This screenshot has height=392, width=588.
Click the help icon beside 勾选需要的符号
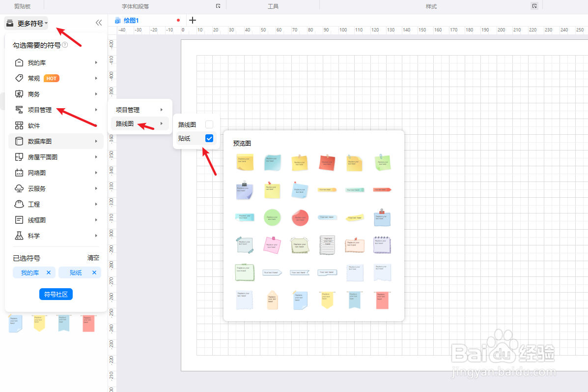65,45
